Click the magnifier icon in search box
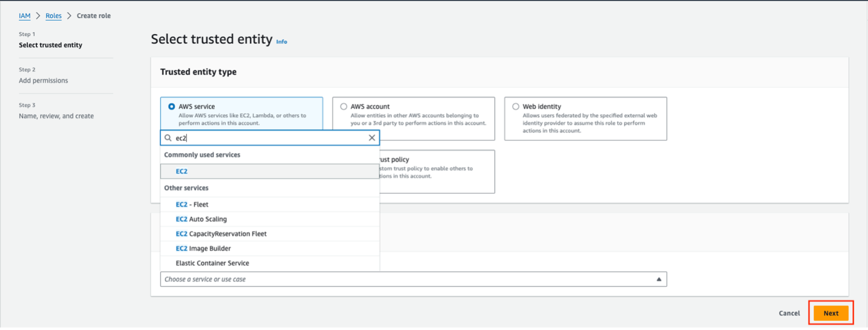This screenshot has width=868, height=330. point(168,138)
